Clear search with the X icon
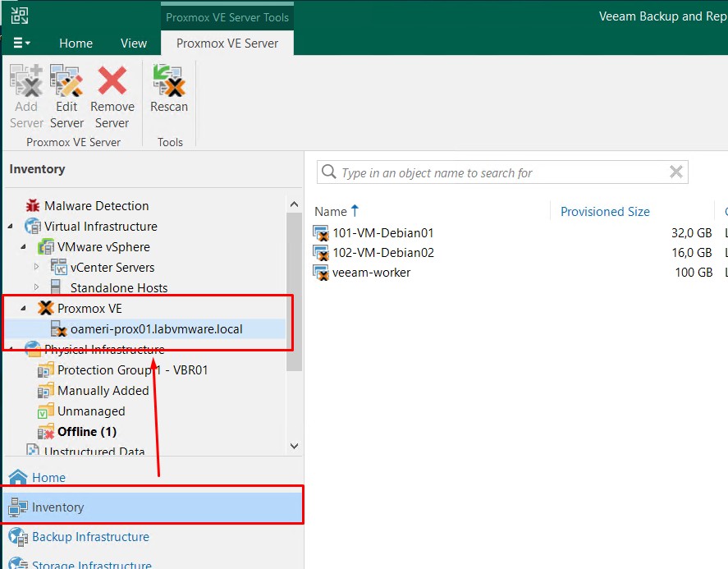The image size is (728, 569). coord(676,172)
